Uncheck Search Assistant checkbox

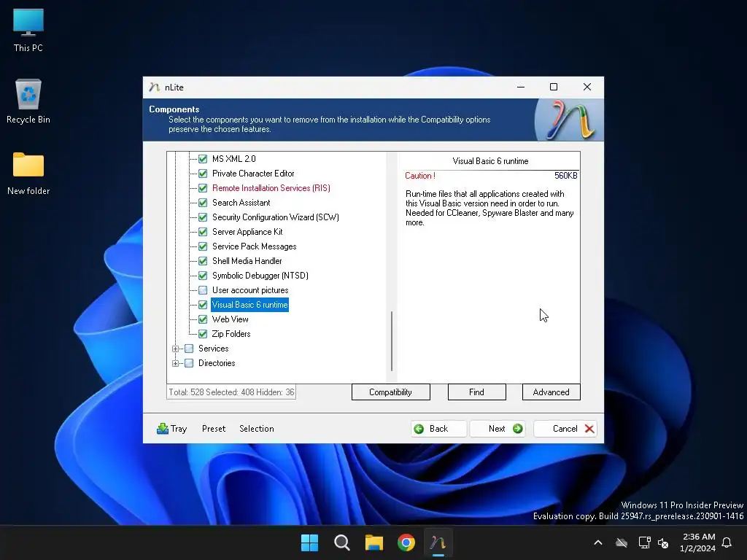tap(203, 203)
